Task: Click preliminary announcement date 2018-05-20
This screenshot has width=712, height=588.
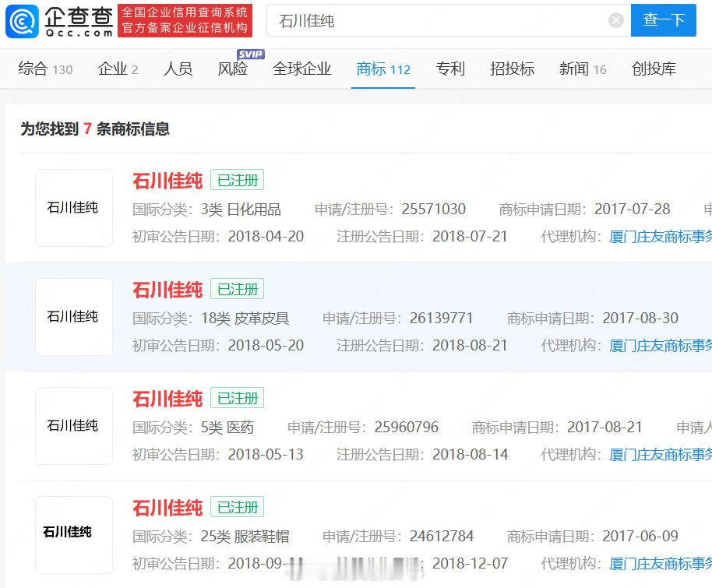Action: tap(266, 345)
